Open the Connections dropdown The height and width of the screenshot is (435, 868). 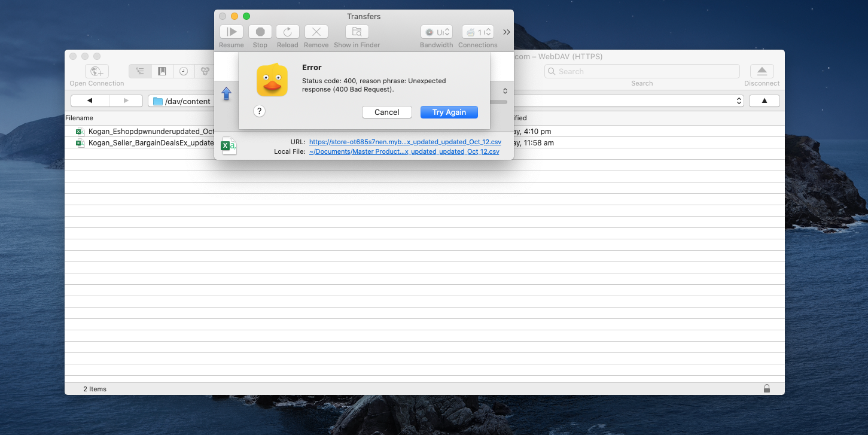pos(478,32)
